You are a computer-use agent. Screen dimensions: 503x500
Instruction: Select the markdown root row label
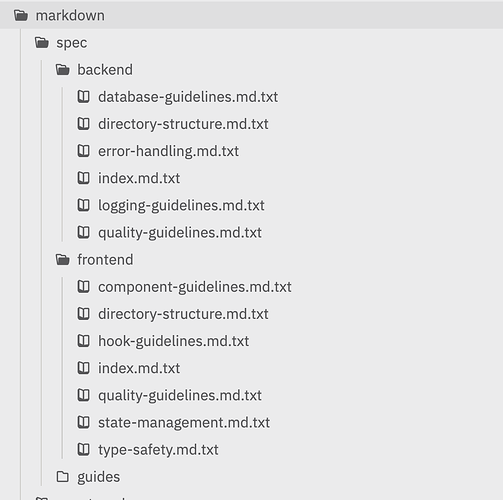pyautogui.click(x=70, y=16)
